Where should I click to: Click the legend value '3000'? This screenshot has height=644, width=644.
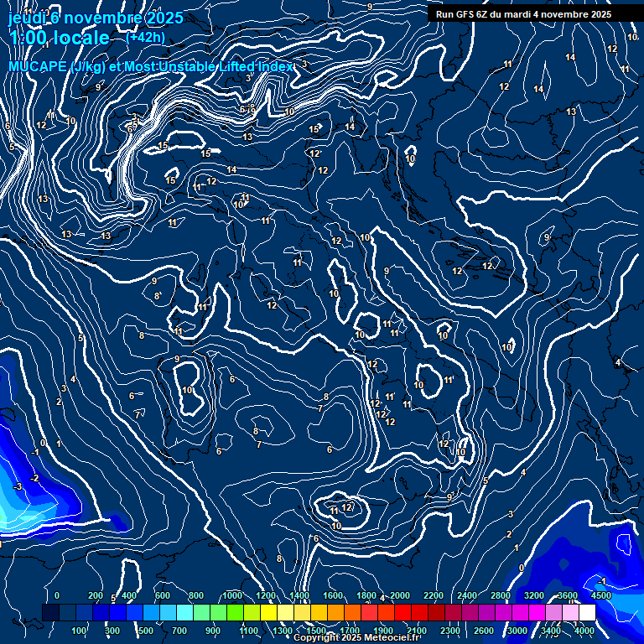click(517, 631)
